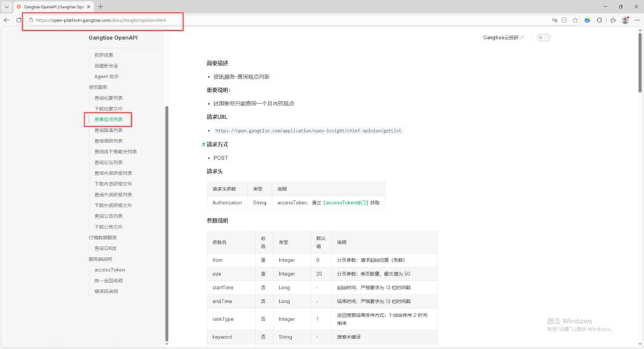Open 查询线下策略会列表 in the sidebar
Image resolution: width=644 pixels, height=349 pixels.
coord(115,151)
